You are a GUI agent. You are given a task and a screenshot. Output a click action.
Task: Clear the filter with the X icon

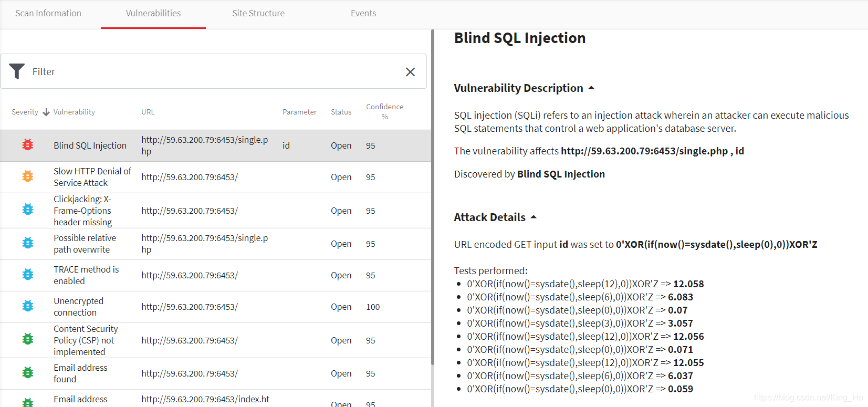[x=410, y=72]
